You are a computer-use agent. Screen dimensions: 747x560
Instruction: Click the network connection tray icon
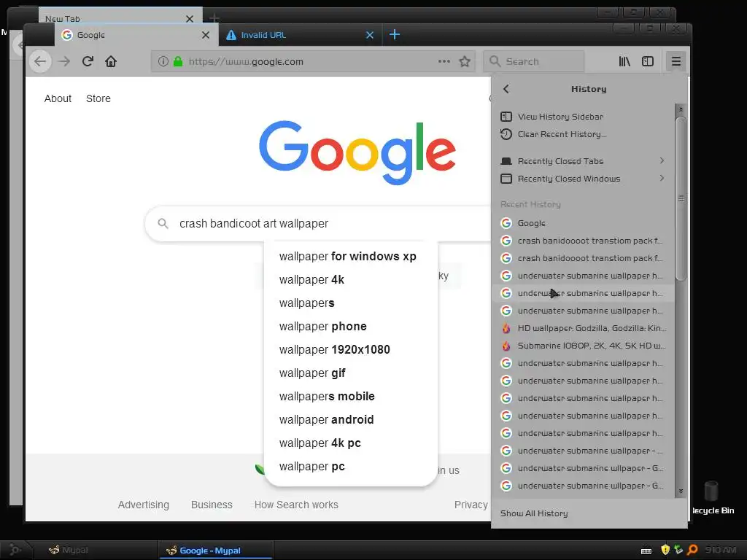click(x=678, y=550)
